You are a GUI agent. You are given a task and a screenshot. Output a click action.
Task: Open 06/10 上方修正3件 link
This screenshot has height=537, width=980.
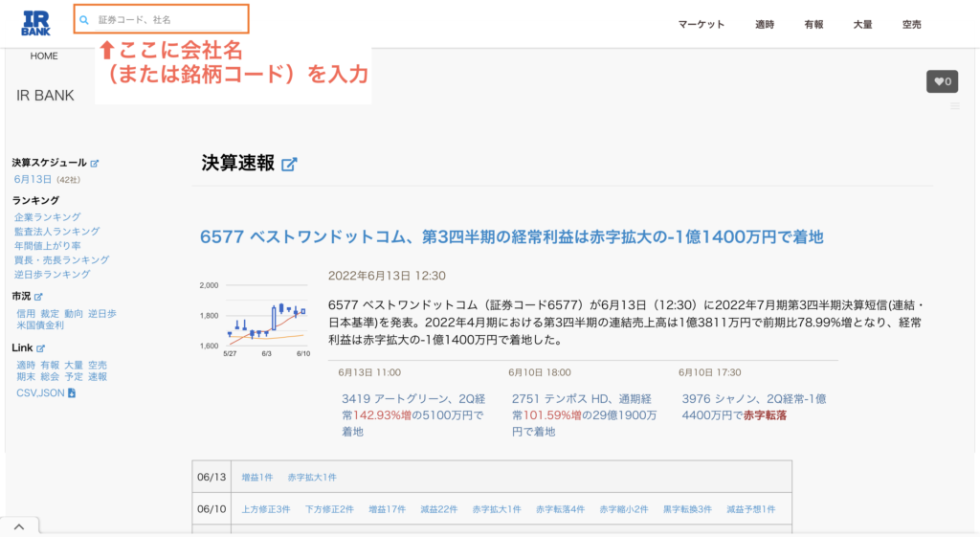point(266,509)
